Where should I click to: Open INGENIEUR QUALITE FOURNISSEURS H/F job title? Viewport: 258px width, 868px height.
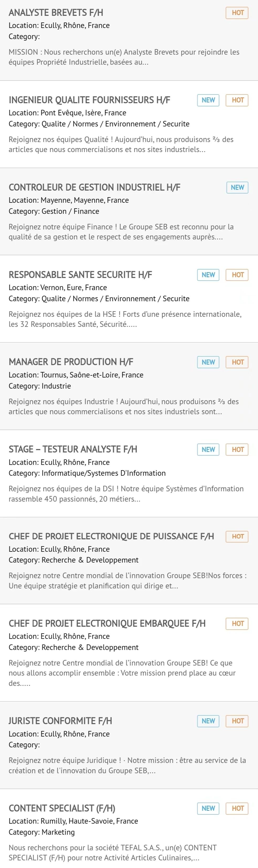[x=89, y=100]
